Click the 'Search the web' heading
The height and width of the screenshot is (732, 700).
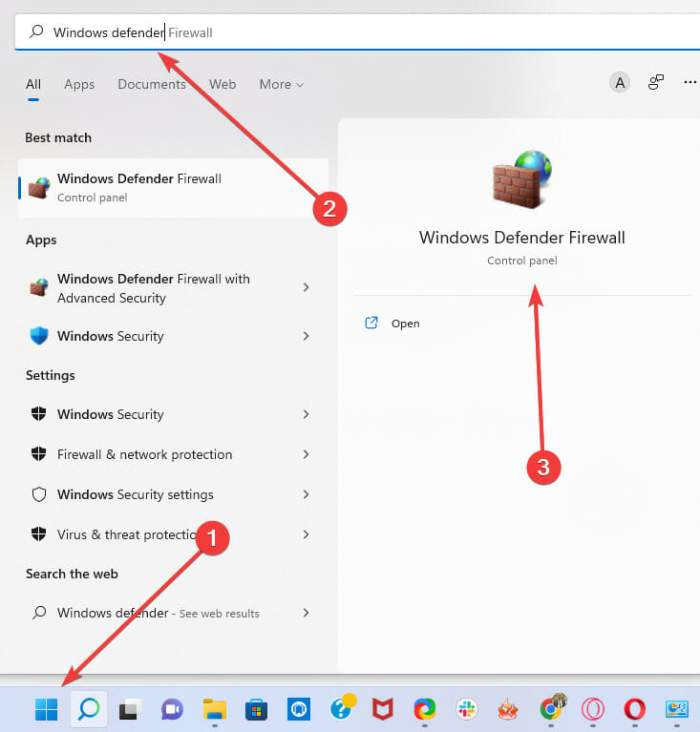click(x=72, y=574)
